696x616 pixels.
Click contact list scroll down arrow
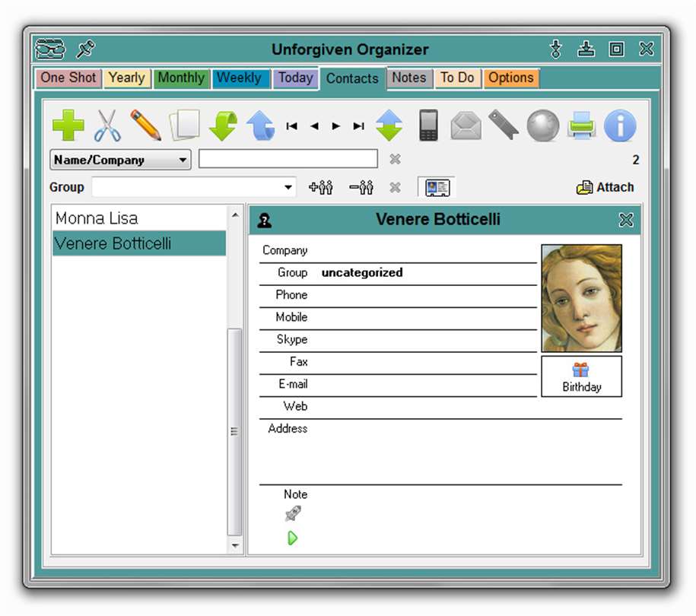tap(235, 545)
